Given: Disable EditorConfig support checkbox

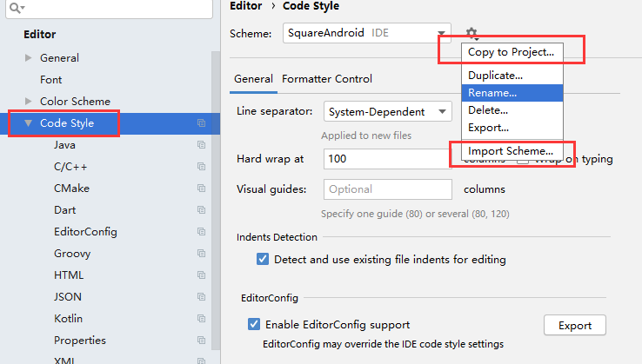Looking at the screenshot, I should (x=254, y=325).
